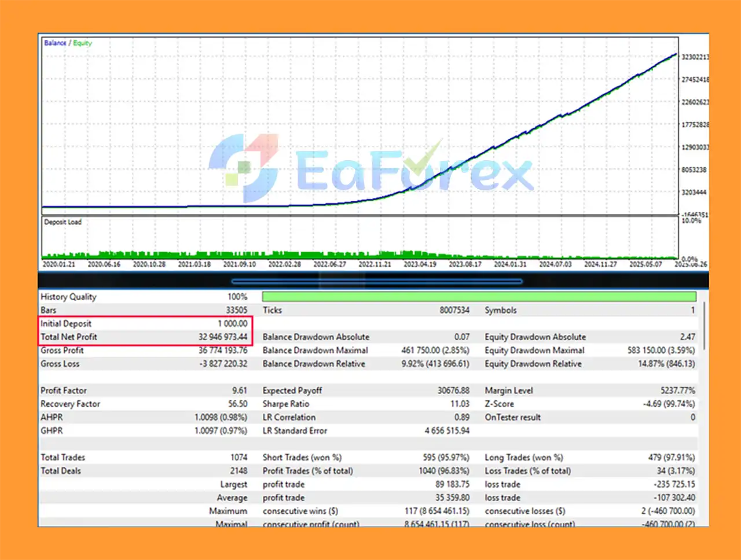Click the Initial Deposit value 1 000.00
Image resolution: width=741 pixels, height=560 pixels.
232,323
